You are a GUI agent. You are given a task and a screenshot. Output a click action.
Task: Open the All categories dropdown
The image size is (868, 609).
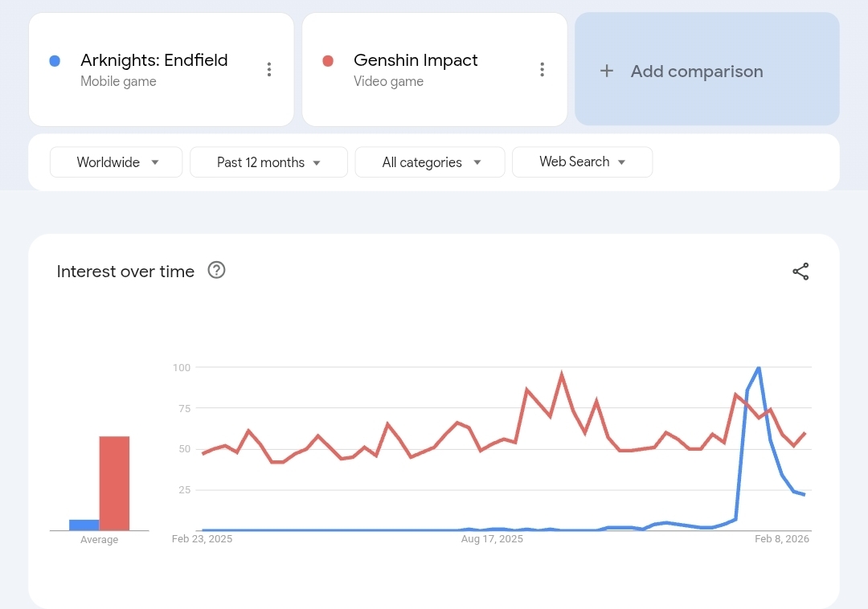(430, 162)
